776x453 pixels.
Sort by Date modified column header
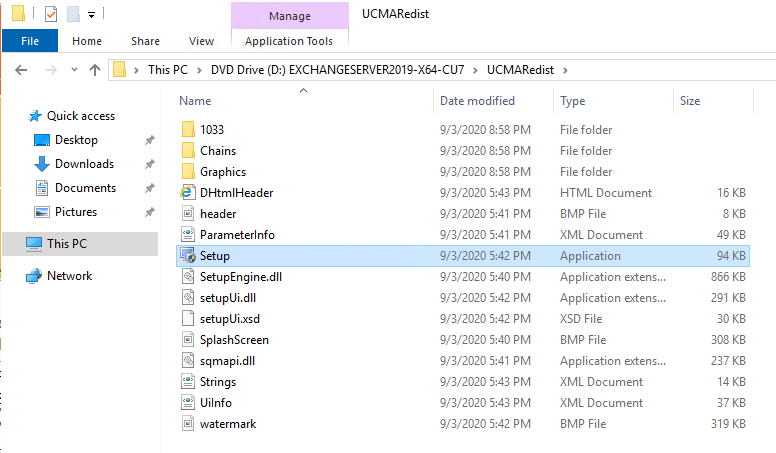(478, 101)
